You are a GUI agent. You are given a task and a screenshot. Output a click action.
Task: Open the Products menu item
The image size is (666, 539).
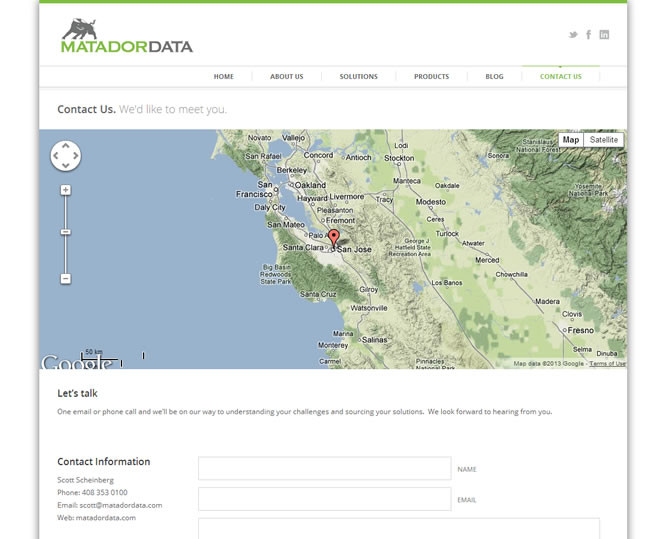click(x=431, y=77)
